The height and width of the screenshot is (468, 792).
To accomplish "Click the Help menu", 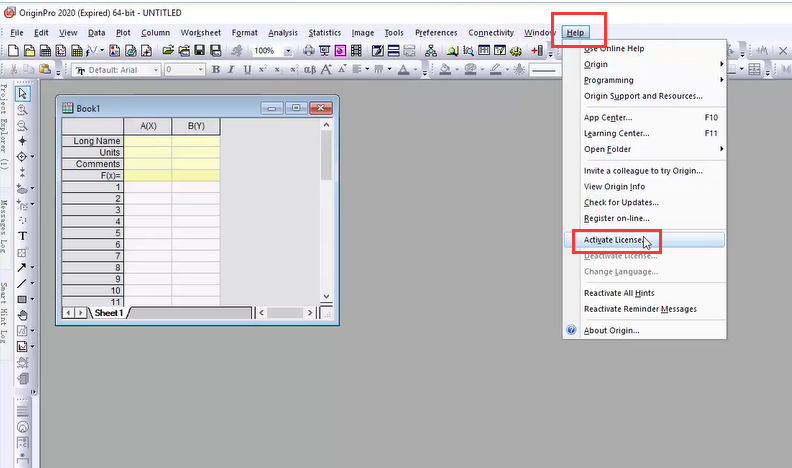I will tap(575, 32).
